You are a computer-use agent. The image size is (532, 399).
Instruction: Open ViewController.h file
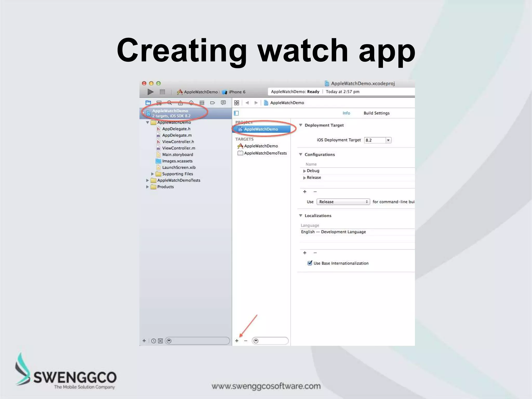click(x=175, y=142)
